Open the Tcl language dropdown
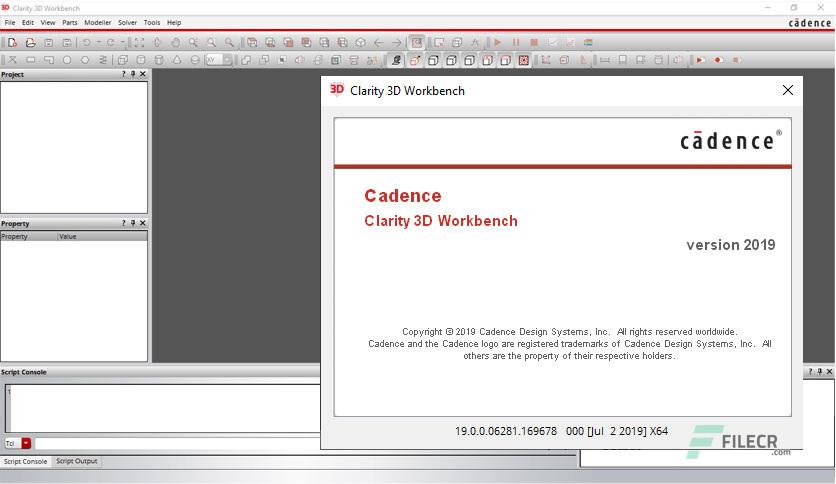The width and height of the screenshot is (836, 484). click(26, 443)
